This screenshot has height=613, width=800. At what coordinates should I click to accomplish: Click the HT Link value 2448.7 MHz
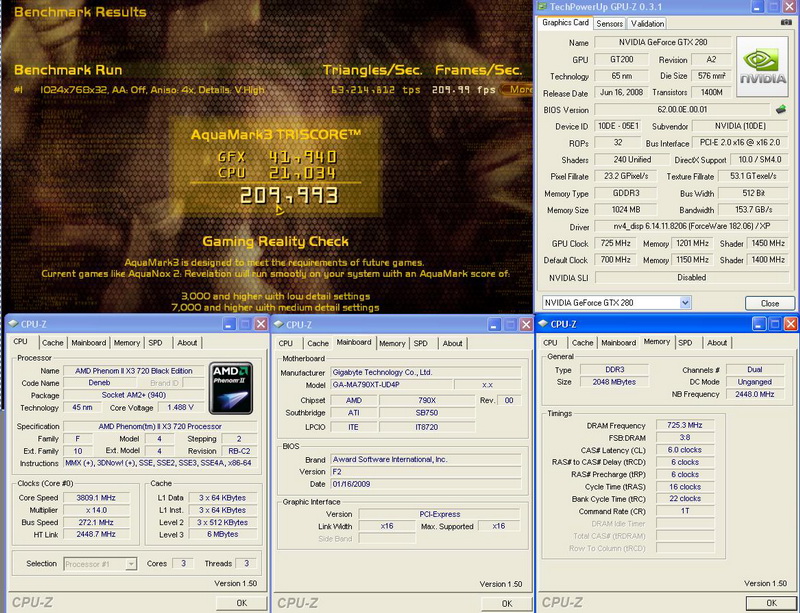[95, 534]
